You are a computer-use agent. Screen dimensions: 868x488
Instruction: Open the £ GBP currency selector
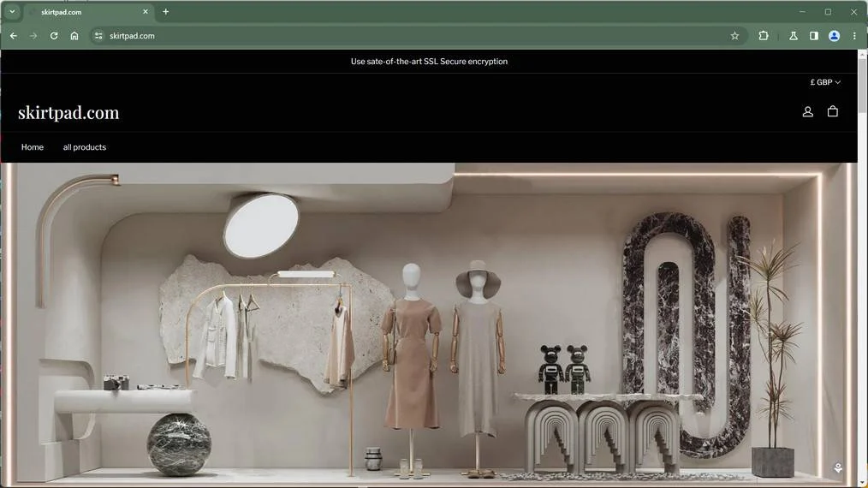(x=825, y=82)
